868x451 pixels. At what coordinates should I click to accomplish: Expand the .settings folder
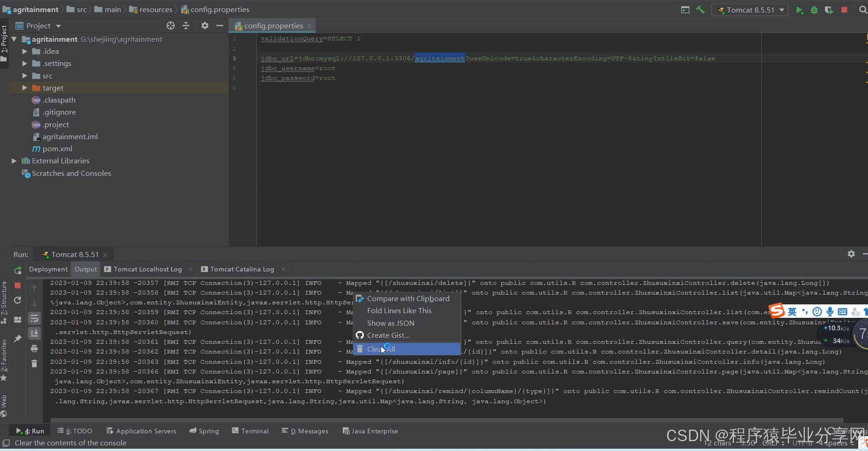tap(25, 64)
